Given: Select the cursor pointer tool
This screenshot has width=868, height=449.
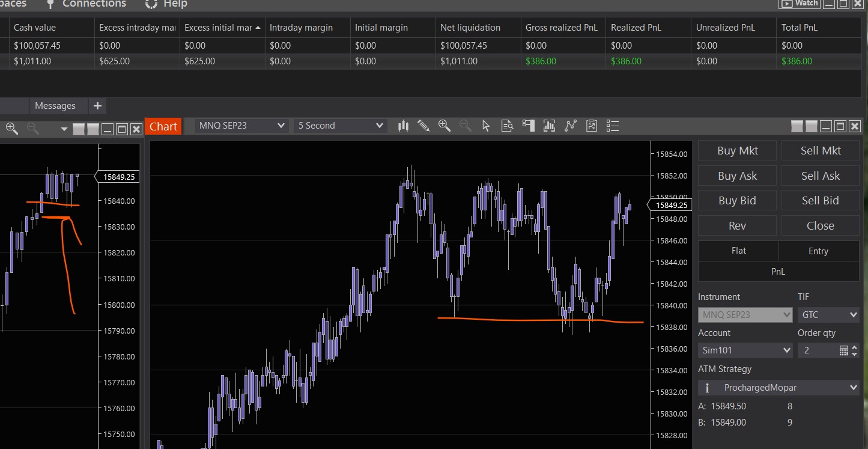Looking at the screenshot, I should 486,126.
